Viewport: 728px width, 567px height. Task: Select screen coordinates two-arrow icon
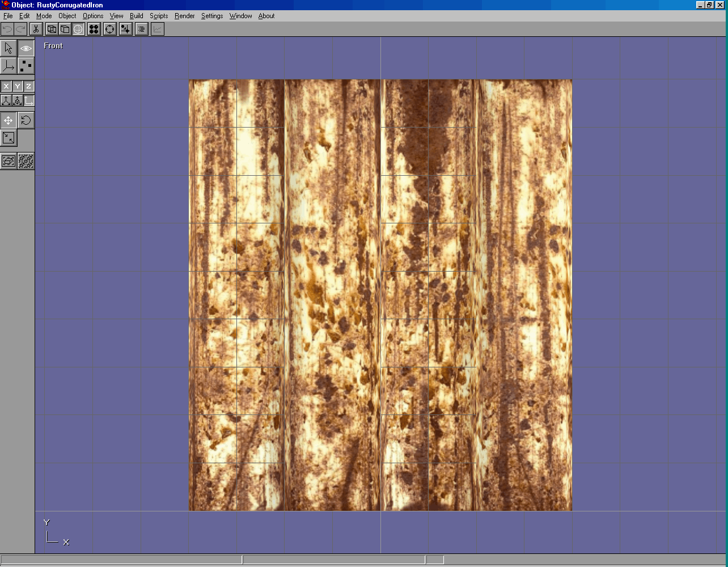click(28, 100)
